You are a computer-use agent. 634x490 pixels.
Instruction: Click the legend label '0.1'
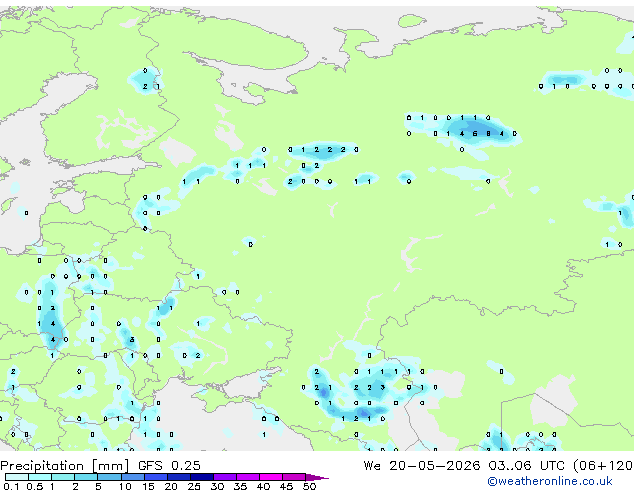pos(11,486)
